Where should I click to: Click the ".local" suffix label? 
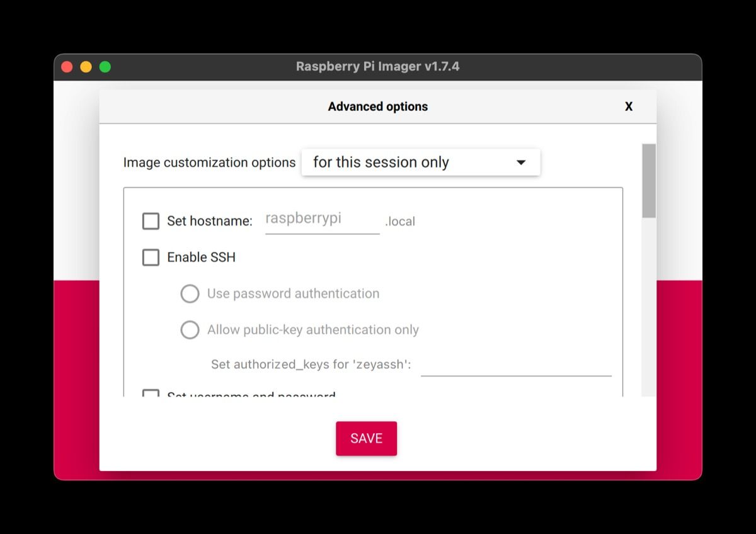click(399, 221)
